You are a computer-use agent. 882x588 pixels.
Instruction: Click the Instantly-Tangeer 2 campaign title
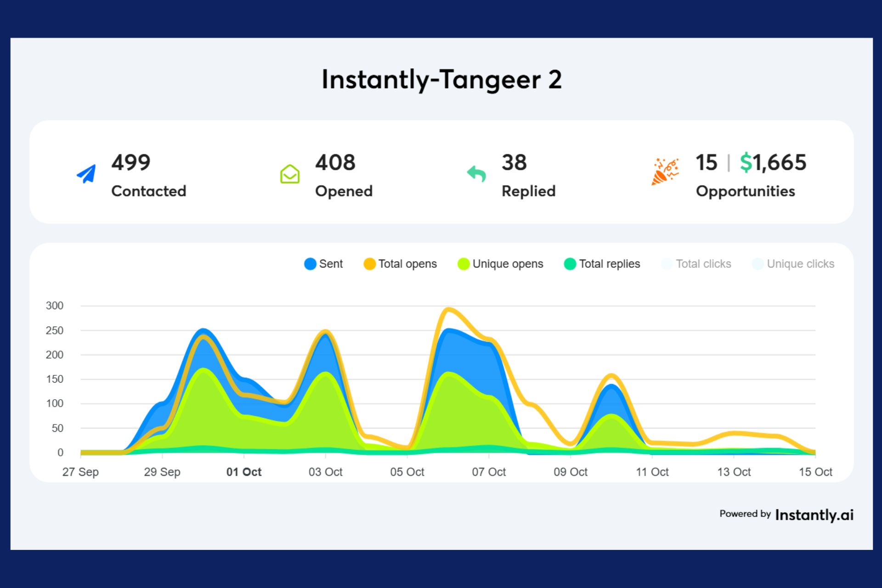click(441, 79)
